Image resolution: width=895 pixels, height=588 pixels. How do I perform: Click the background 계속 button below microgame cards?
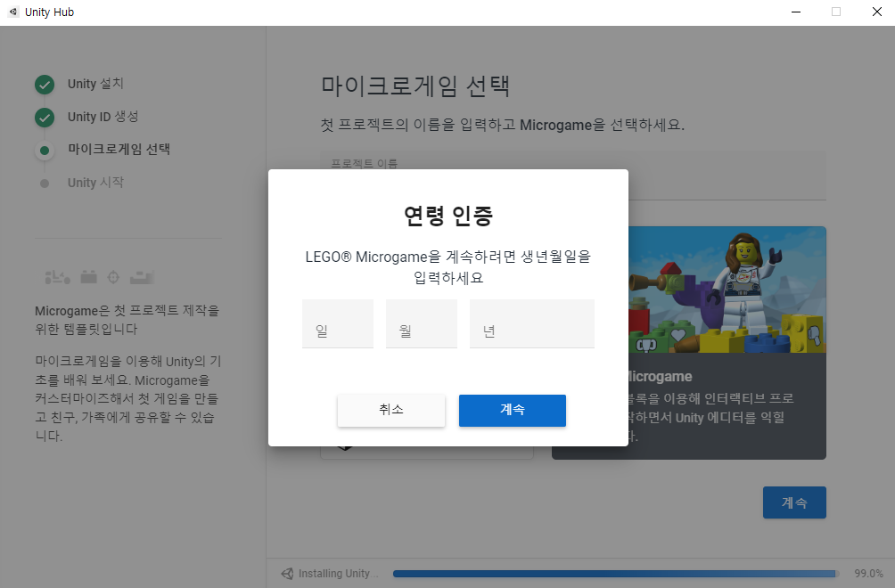(794, 502)
